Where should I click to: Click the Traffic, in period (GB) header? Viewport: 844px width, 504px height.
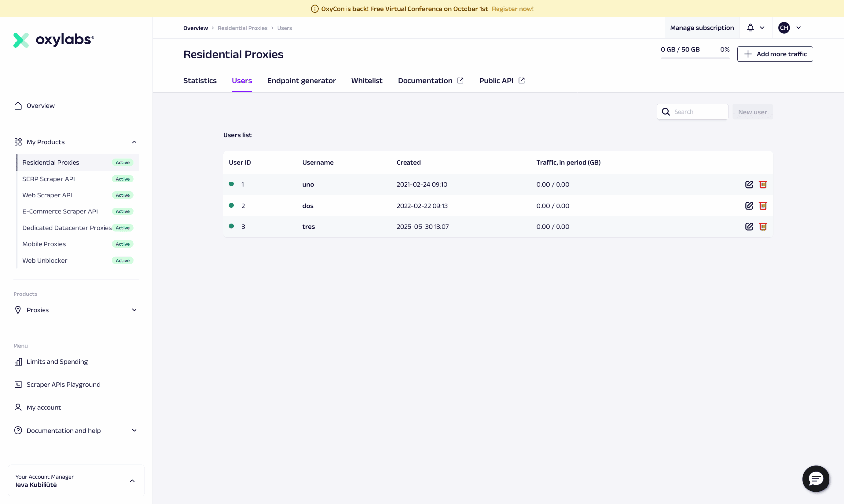tap(568, 163)
